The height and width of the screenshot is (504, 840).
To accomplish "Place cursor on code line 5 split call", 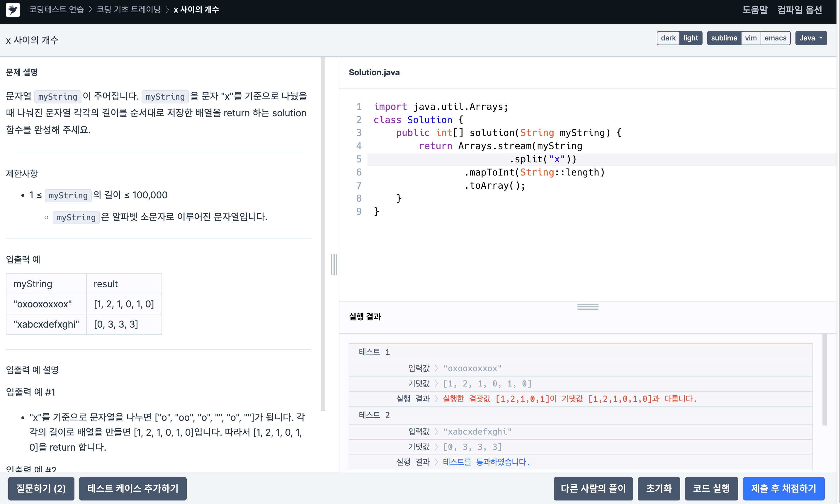I will coord(543,159).
